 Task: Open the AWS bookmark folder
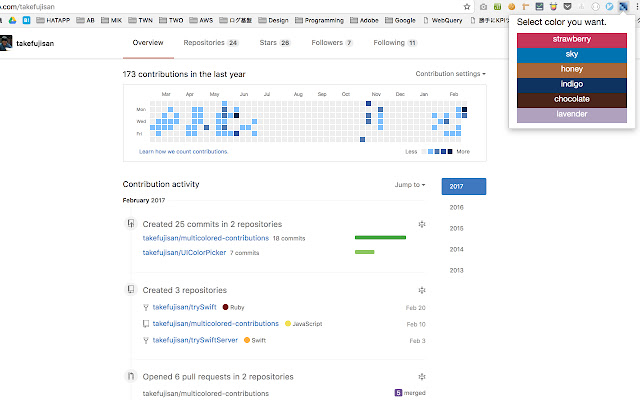201,20
